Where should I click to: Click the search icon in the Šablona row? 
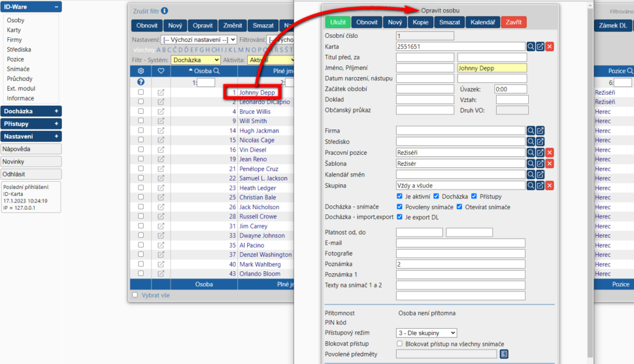(x=531, y=163)
